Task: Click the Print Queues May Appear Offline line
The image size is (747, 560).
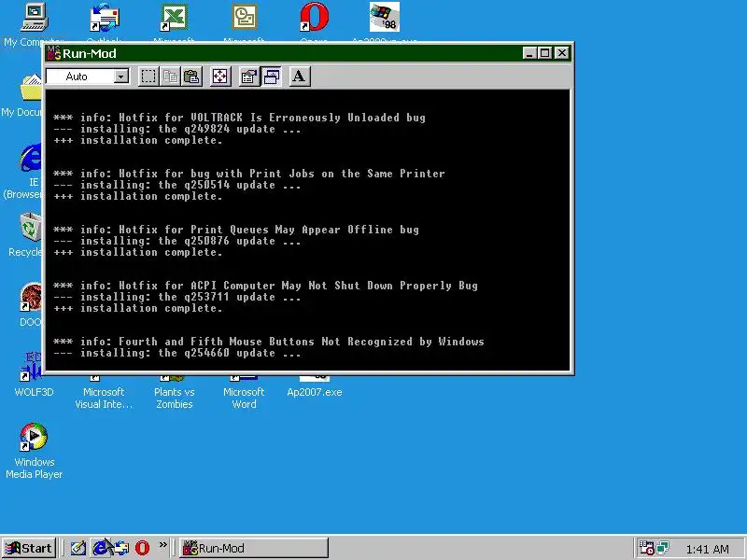Action: [236, 230]
